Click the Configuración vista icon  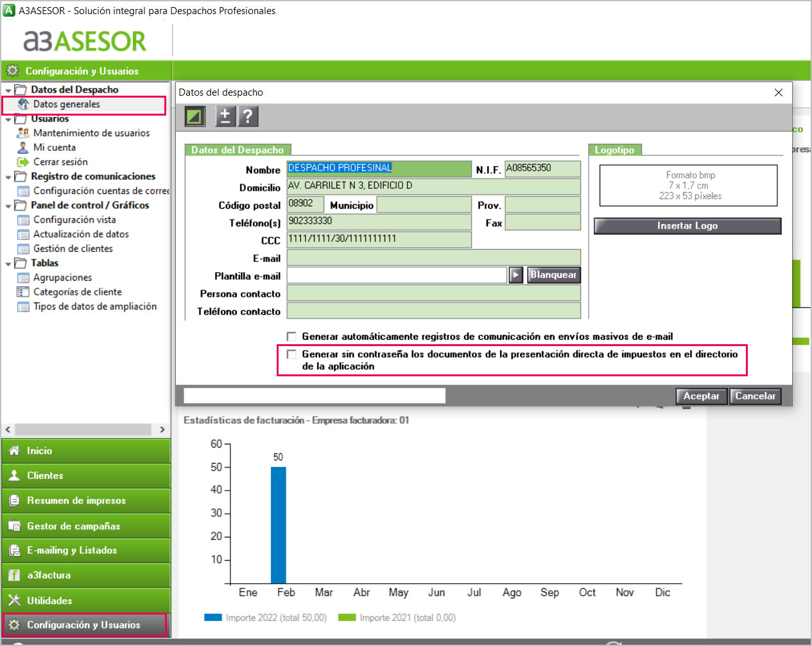click(23, 220)
